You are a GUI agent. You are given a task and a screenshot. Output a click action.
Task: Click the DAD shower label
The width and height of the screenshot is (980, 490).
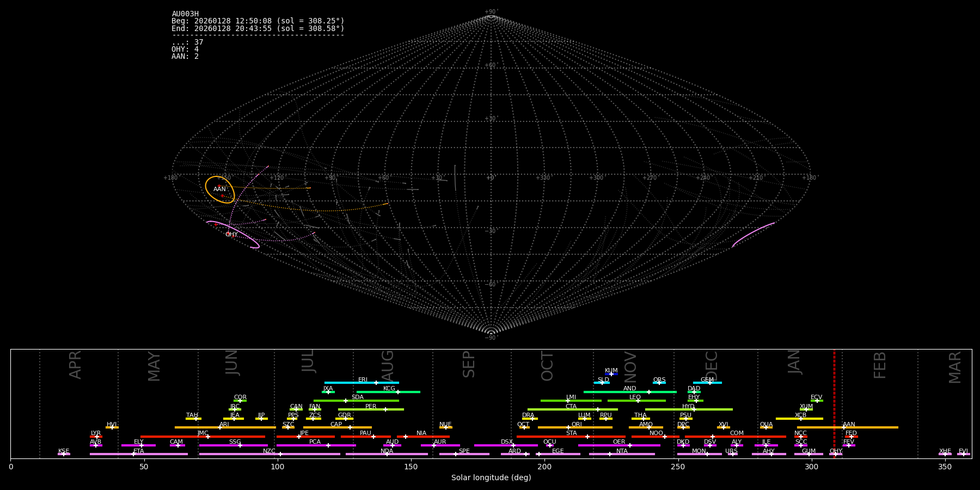694,389
